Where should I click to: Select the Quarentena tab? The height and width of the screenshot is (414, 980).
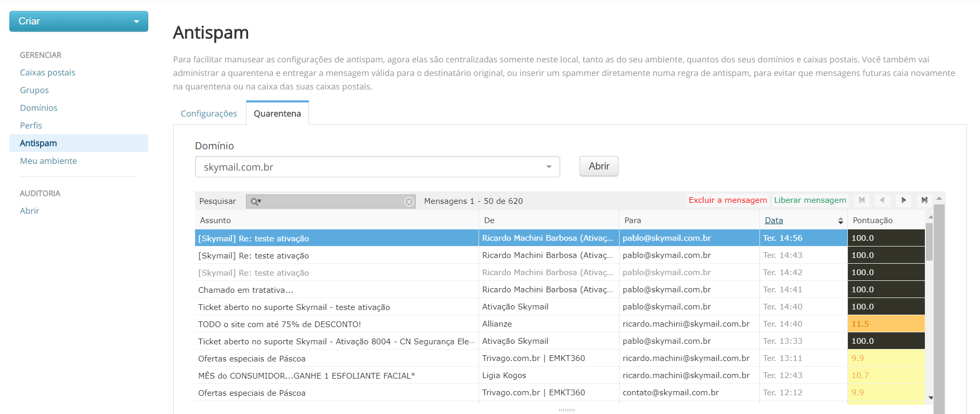point(277,113)
